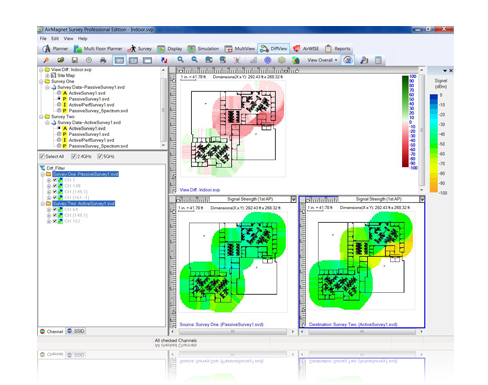Switch to the MultiView module

(240, 49)
